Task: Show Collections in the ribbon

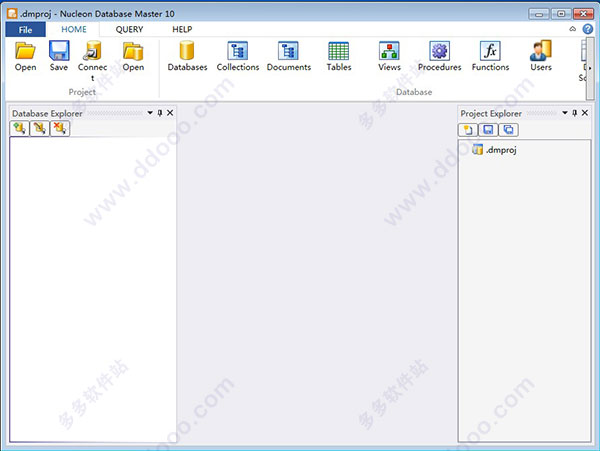Action: [x=238, y=56]
